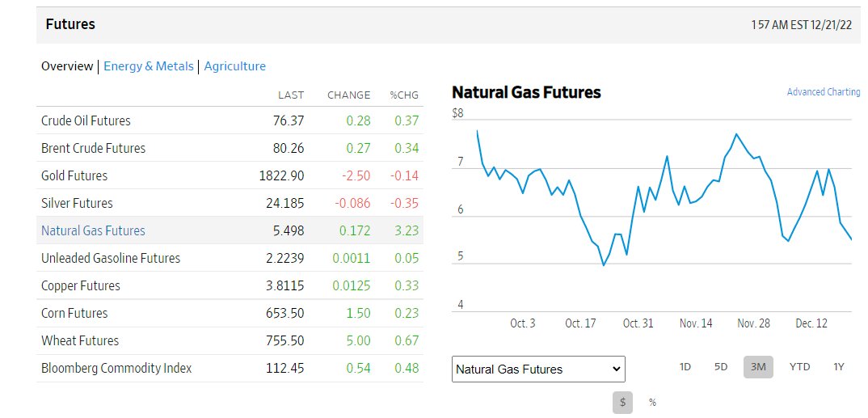Select Unleaded Gasoline Futures row
This screenshot has height=418, width=868.
(x=230, y=258)
